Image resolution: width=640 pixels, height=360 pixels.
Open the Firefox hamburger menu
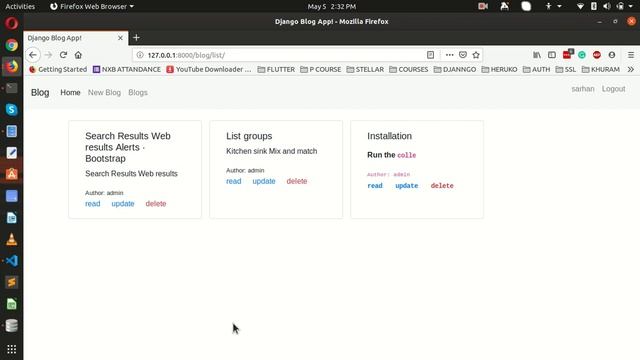coord(631,55)
